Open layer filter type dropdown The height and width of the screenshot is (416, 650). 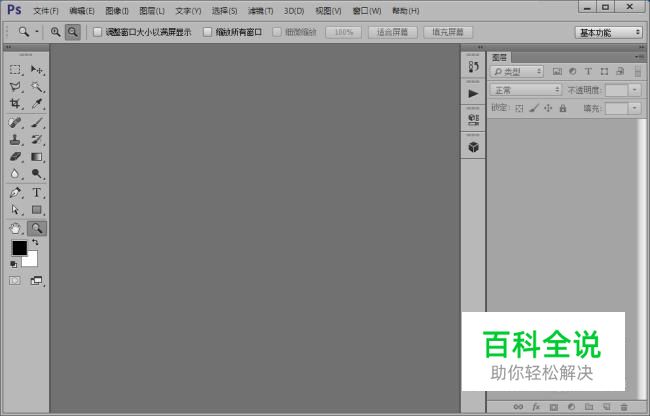click(x=517, y=72)
